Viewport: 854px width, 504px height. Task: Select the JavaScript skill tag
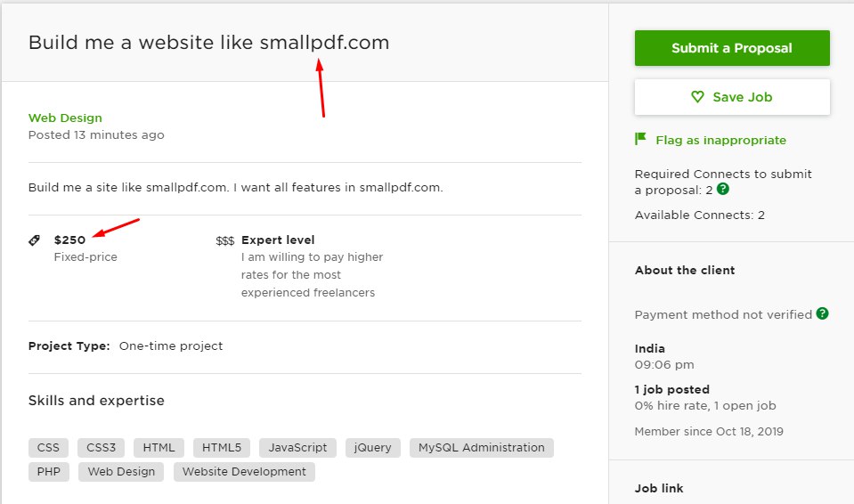297,447
